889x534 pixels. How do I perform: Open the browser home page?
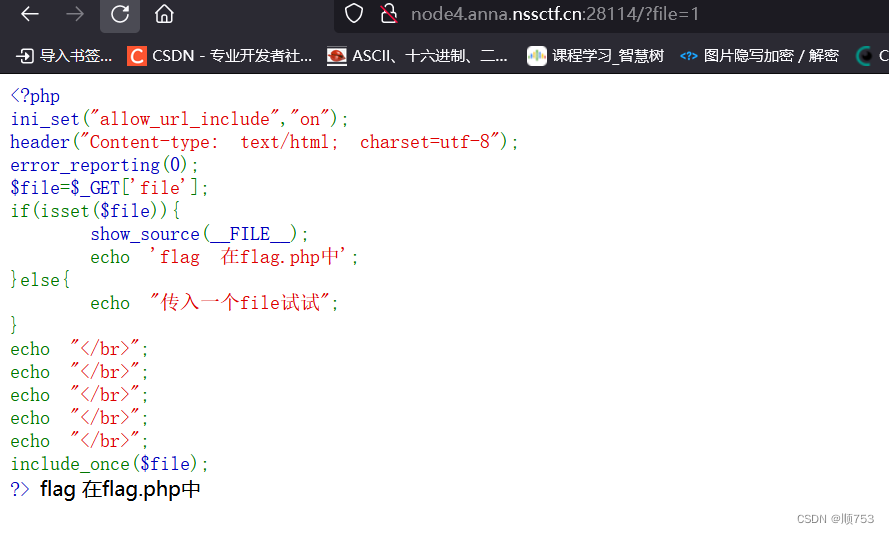click(x=164, y=14)
